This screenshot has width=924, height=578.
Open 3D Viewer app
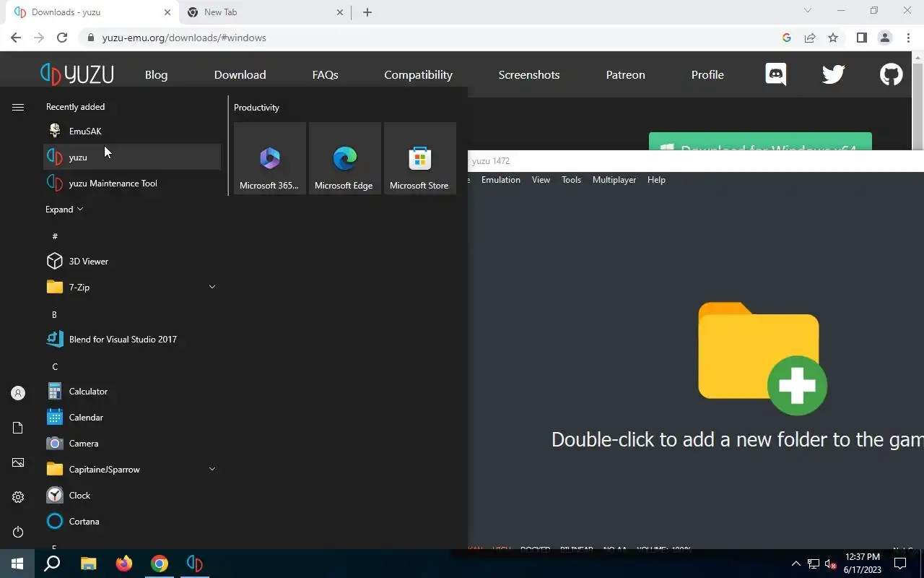132,261
